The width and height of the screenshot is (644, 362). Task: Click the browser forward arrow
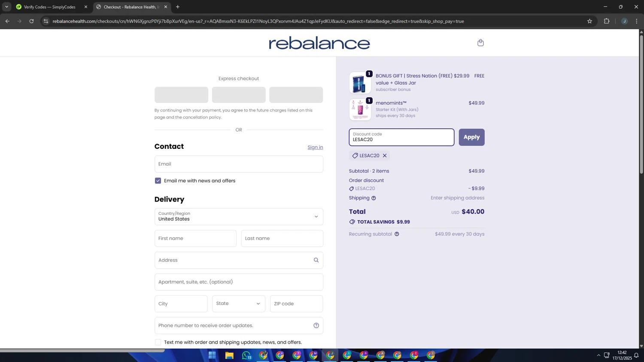(x=19, y=21)
